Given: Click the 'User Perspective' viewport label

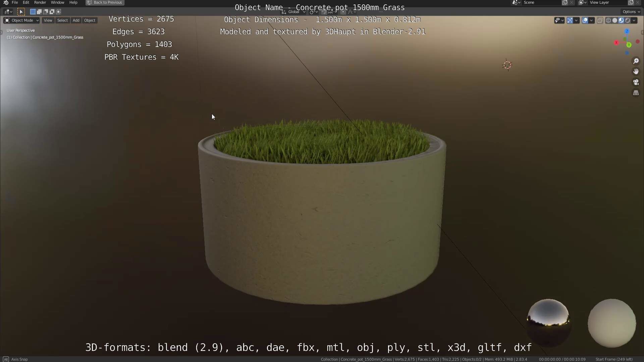Looking at the screenshot, I should point(21,31).
